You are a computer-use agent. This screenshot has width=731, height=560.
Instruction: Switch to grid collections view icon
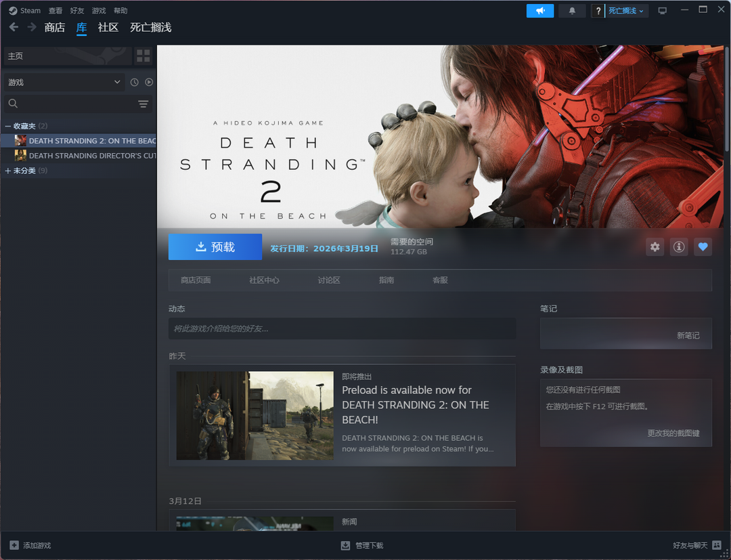(x=143, y=56)
